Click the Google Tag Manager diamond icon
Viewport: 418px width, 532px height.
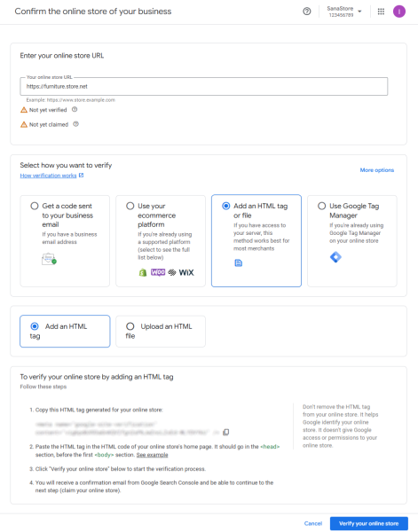(x=335, y=257)
